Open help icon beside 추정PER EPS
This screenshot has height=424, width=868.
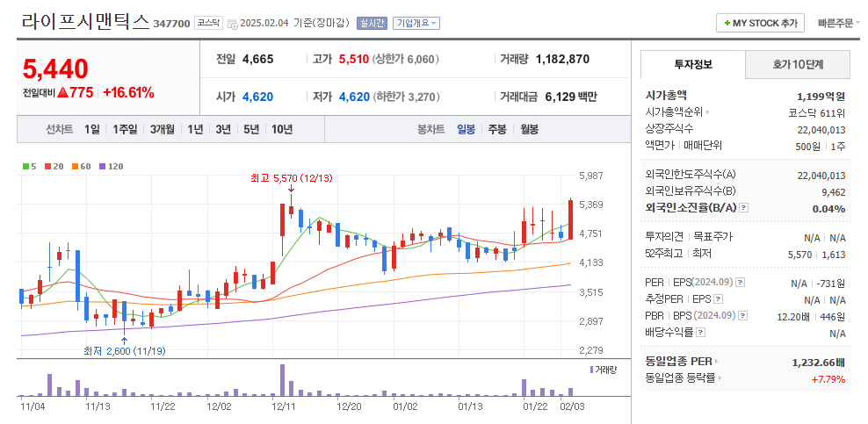[x=718, y=299]
